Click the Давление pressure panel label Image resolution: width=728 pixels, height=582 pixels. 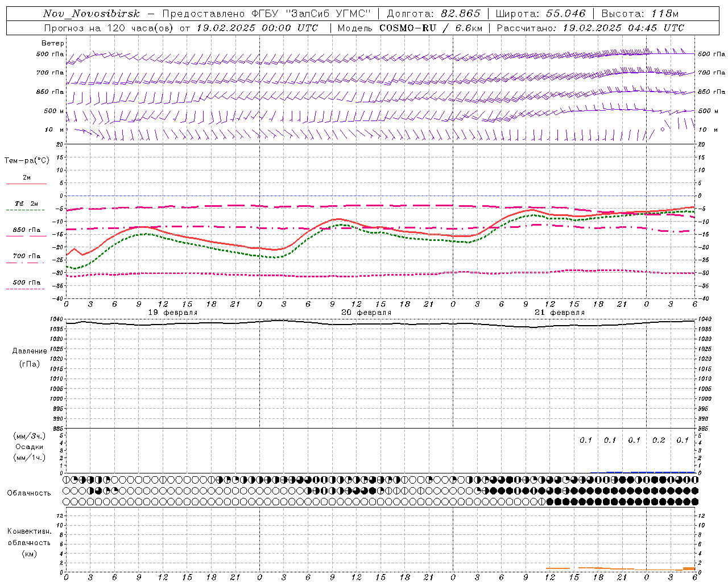30,351
